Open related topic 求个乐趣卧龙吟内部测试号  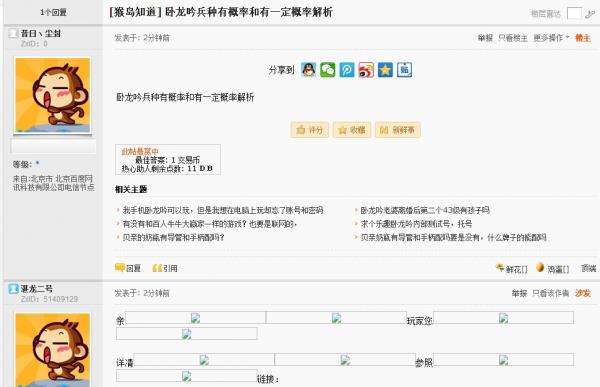tap(416, 224)
